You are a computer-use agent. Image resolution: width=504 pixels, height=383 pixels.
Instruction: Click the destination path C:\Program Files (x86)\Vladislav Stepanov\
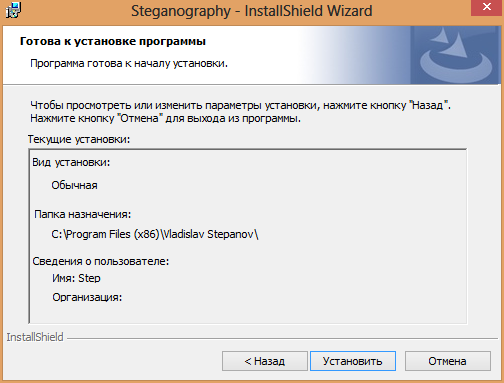(155, 234)
